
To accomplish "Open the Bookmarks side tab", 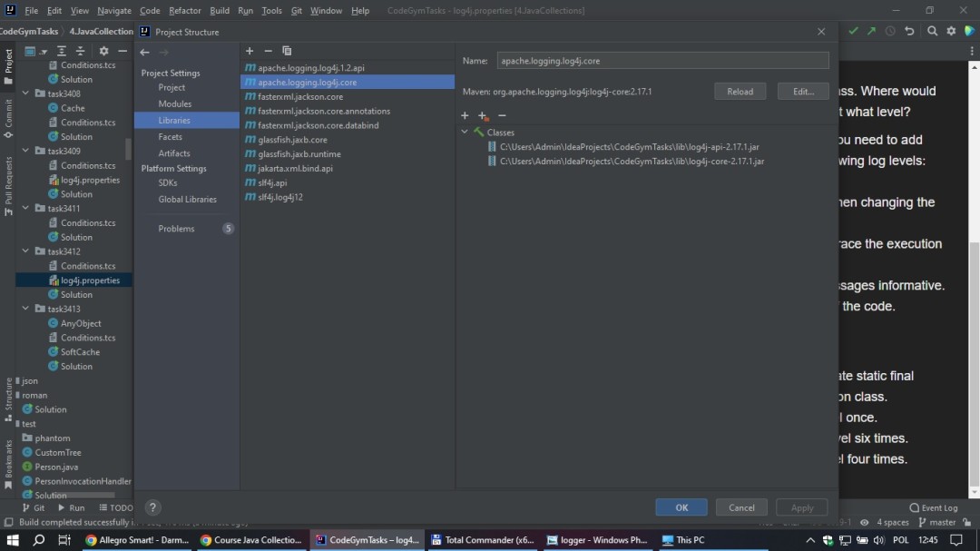I will (x=8, y=464).
